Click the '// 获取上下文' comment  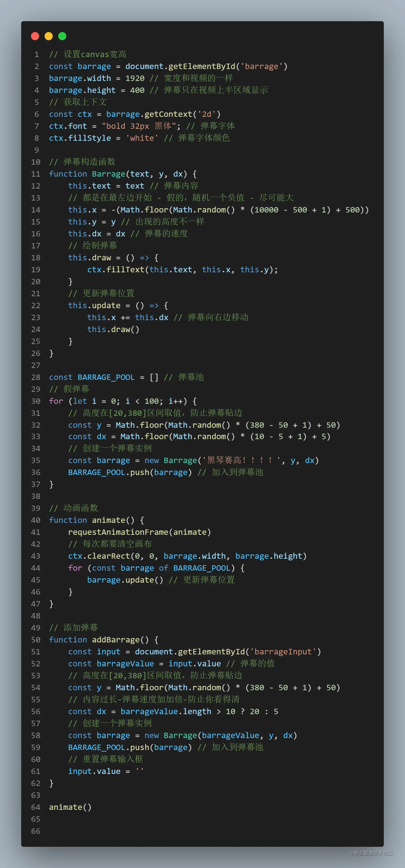pyautogui.click(x=78, y=102)
